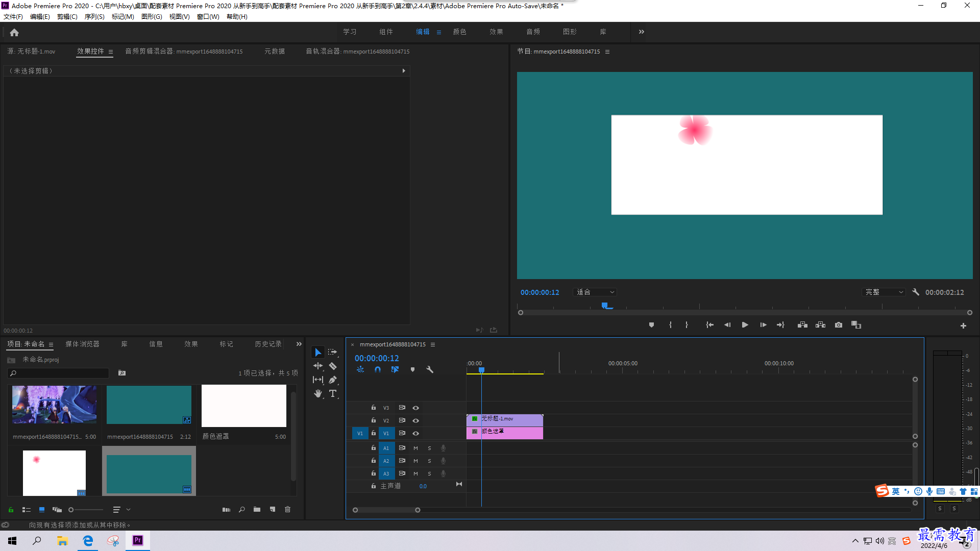Select the Selection tool arrow
This screenshot has width=980, height=551.
[x=317, y=353]
